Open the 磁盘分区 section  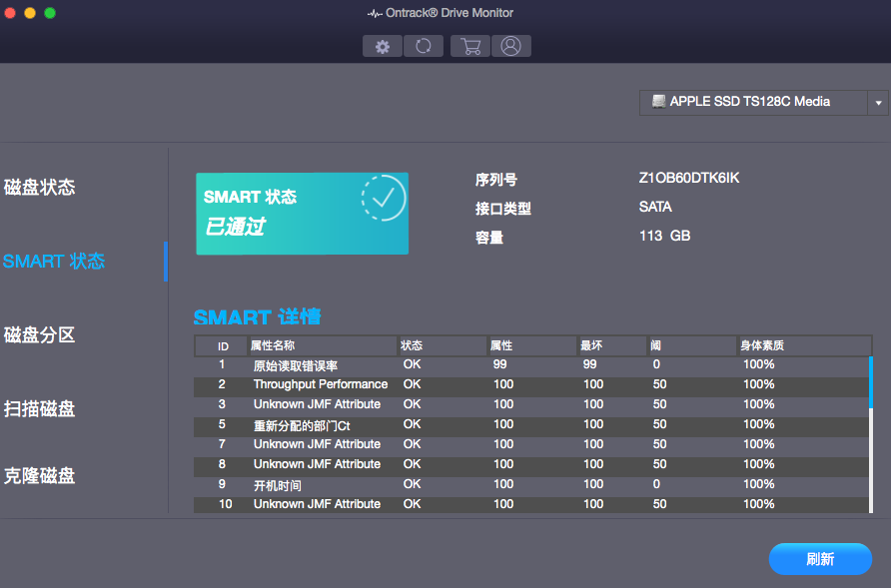38,335
